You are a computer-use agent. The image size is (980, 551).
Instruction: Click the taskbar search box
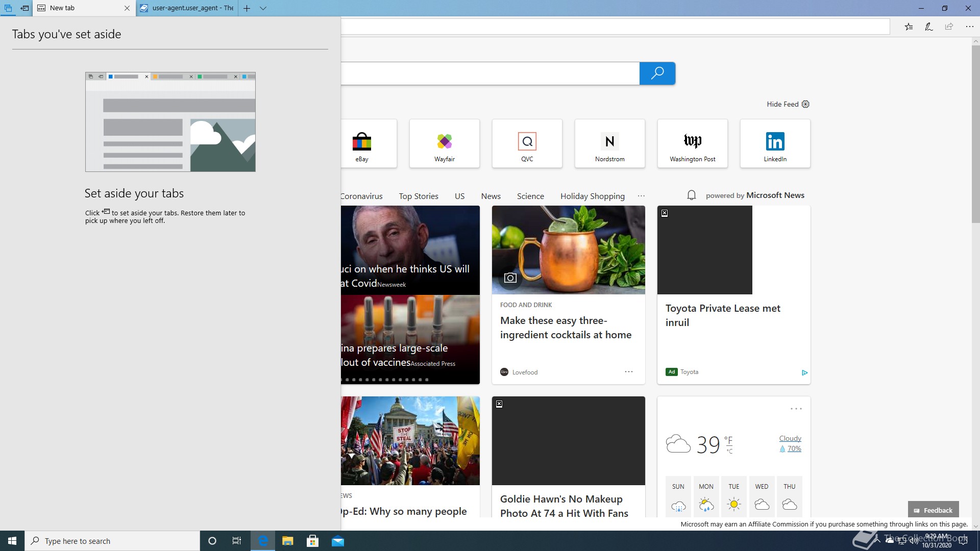click(x=112, y=541)
